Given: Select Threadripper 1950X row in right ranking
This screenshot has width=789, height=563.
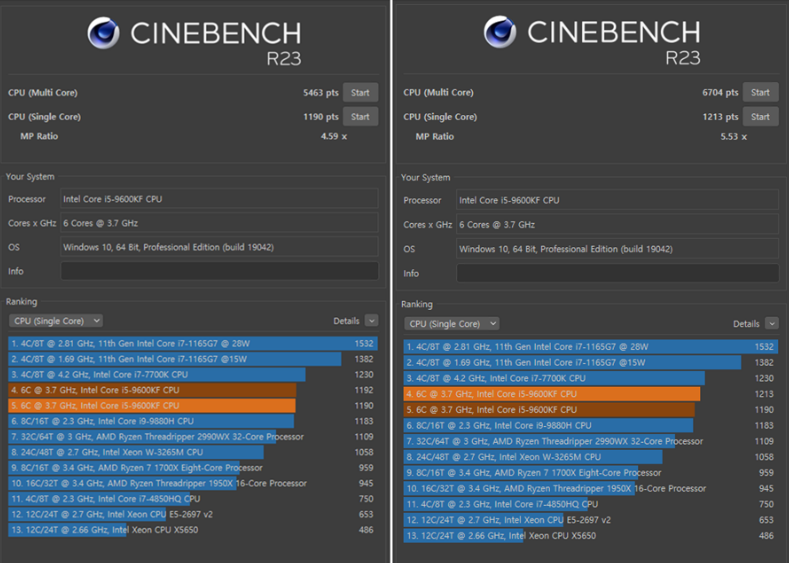Looking at the screenshot, I should 591,489.
